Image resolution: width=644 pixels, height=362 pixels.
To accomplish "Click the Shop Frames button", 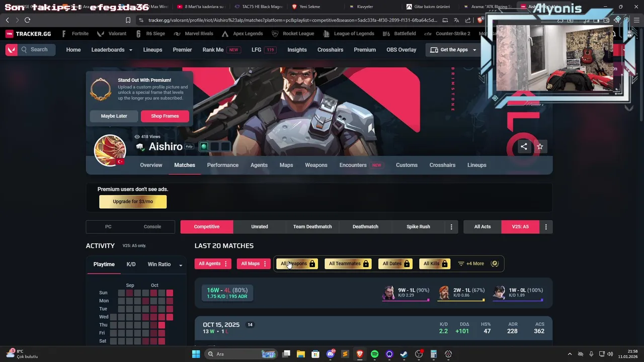I will click(x=165, y=116).
